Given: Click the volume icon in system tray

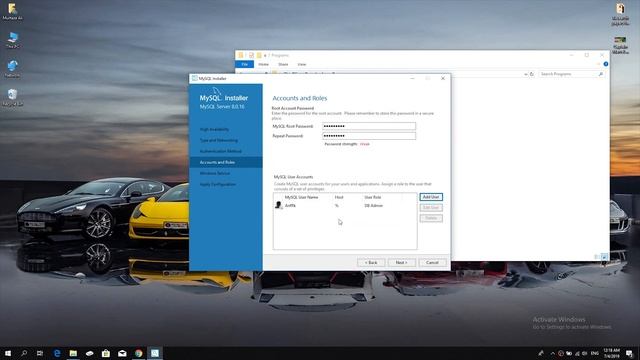Looking at the screenshot, I should click(585, 353).
